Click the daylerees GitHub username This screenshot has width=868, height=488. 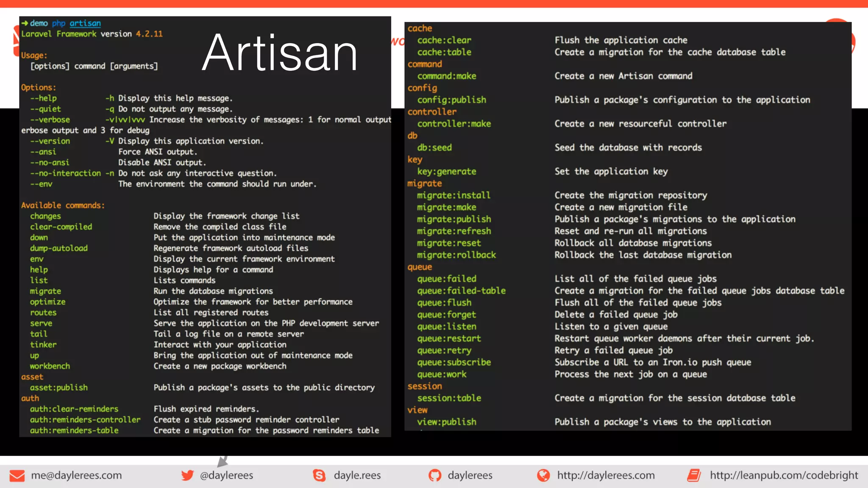click(470, 475)
